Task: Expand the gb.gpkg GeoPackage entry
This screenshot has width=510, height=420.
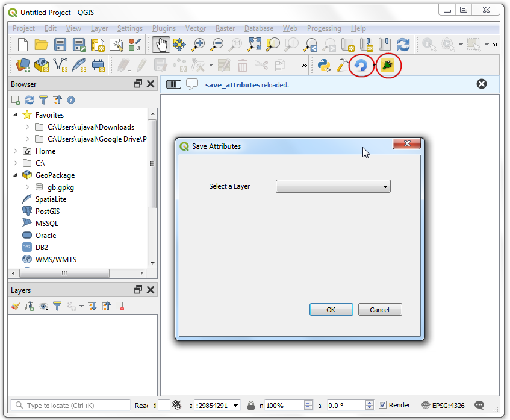Action: [27, 187]
